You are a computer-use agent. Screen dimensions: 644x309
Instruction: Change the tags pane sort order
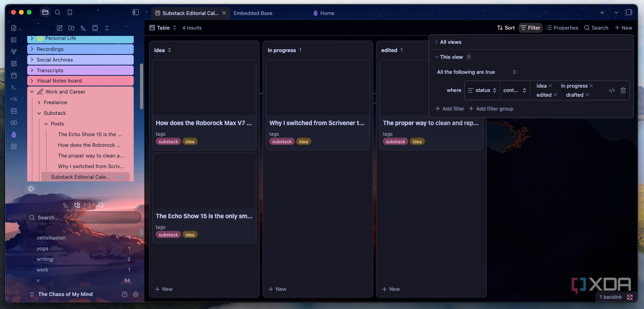click(65, 205)
